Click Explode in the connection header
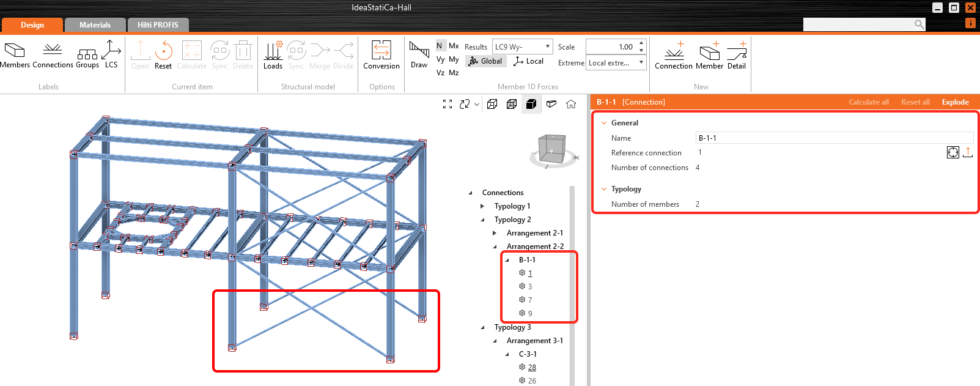Screen dimensions: 980x386 (x=955, y=102)
